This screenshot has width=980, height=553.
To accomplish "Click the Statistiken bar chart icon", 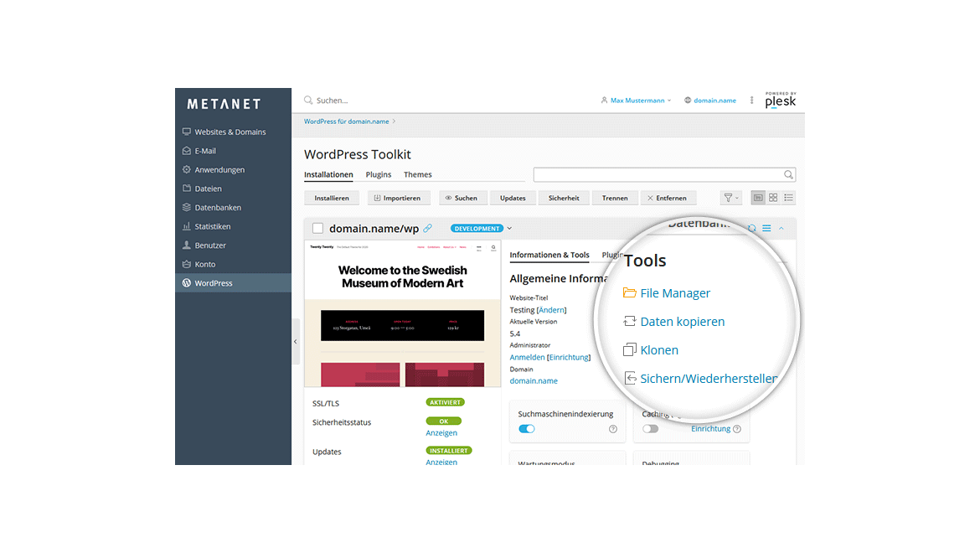I will [x=186, y=226].
